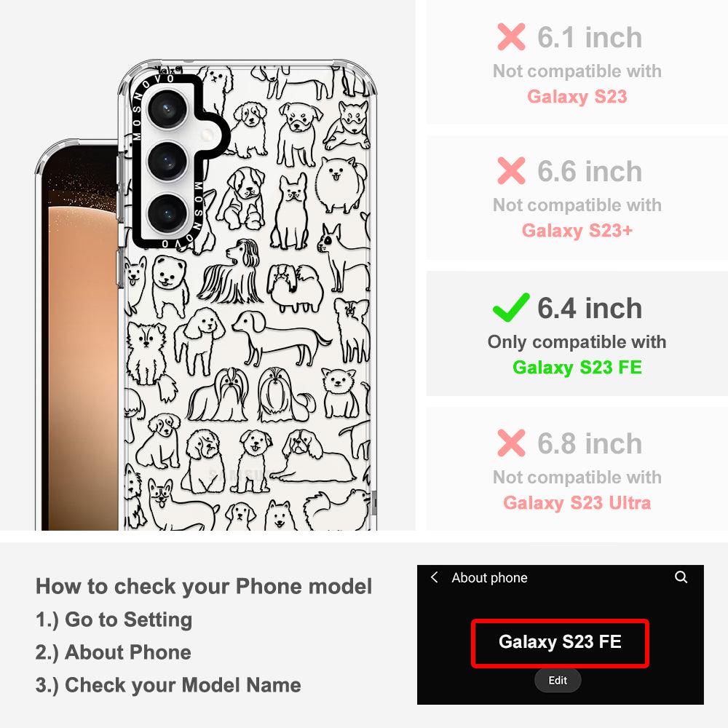Click the red X beside 6.6 inch

(511, 170)
